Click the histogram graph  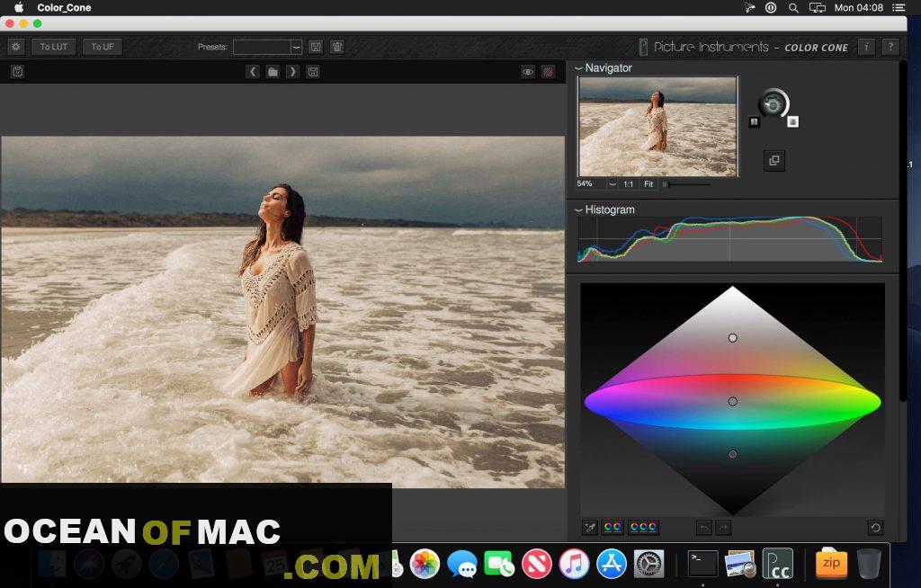point(729,239)
